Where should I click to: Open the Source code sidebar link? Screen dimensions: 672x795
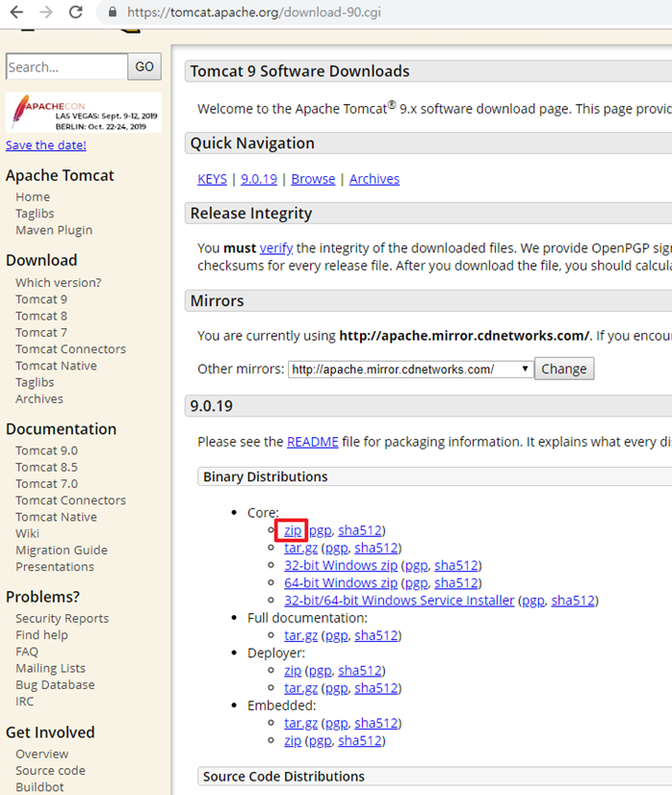pos(51,771)
